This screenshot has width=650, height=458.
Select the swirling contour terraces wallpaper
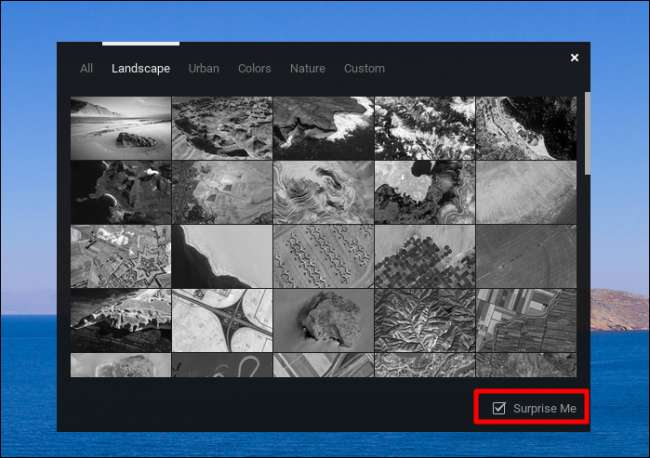(x=323, y=192)
